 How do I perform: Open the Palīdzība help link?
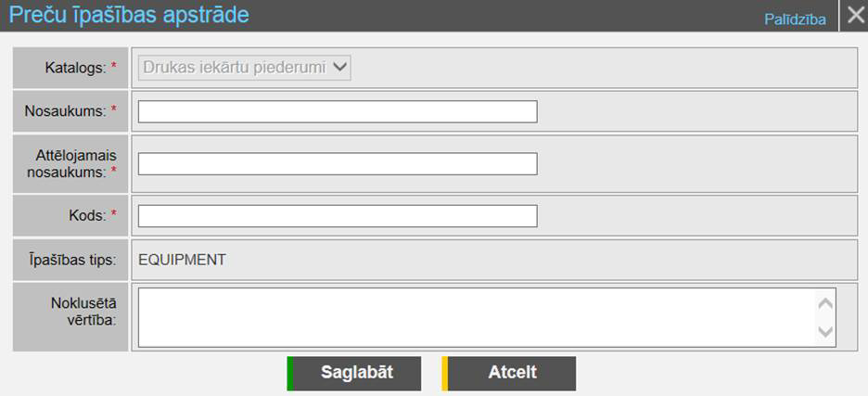coord(795,19)
